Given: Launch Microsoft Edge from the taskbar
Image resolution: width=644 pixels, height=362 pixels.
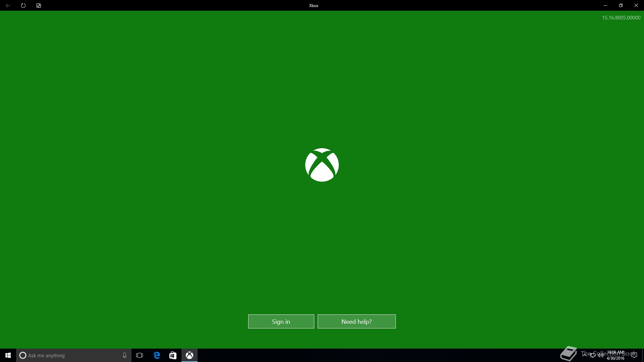Looking at the screenshot, I should click(x=157, y=355).
